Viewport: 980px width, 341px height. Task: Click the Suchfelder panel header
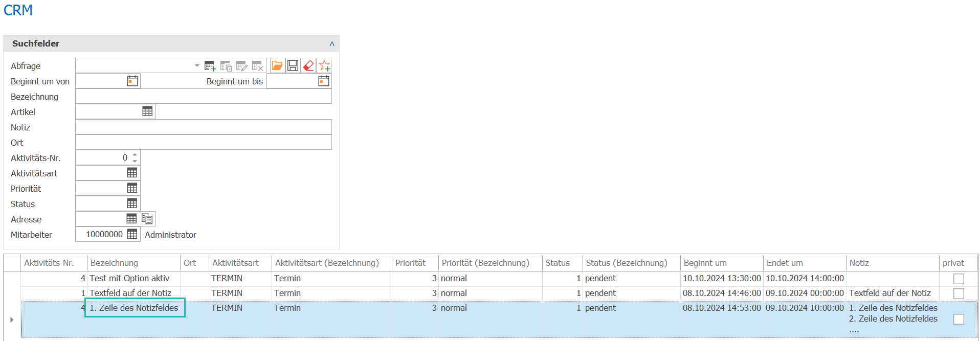point(171,43)
